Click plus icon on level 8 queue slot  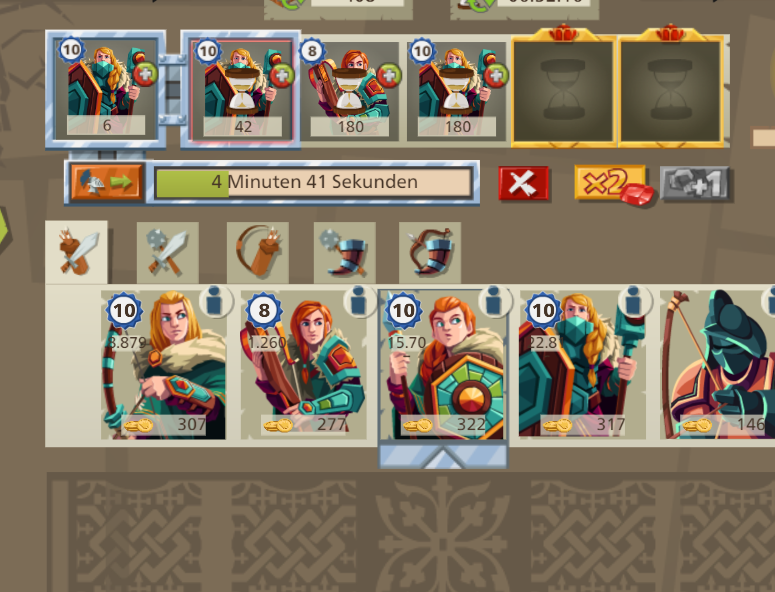coord(389,76)
